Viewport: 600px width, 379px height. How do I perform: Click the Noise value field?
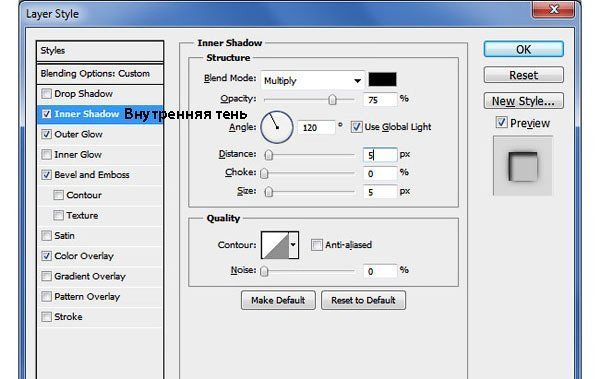pos(380,271)
